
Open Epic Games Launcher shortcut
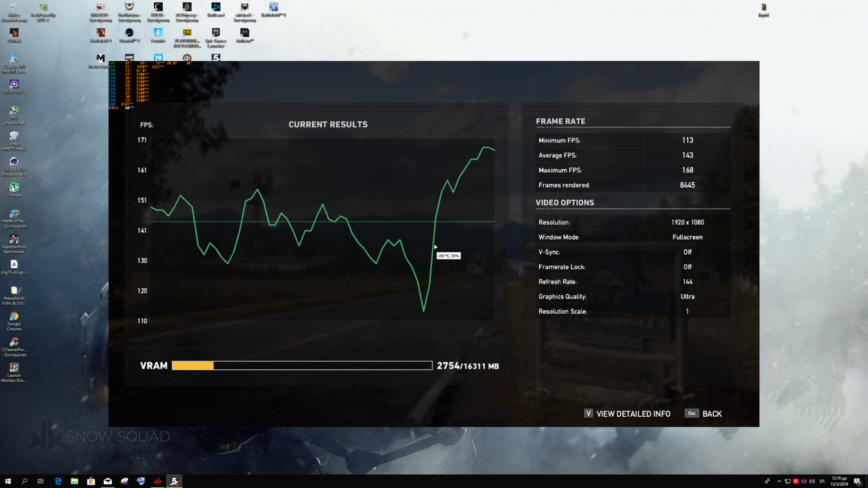216,37
